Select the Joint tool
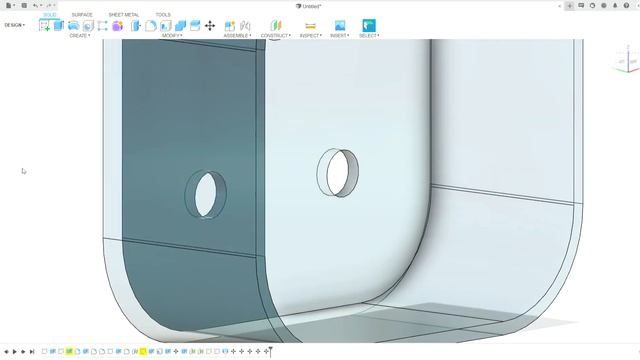640x360 pixels. click(245, 26)
